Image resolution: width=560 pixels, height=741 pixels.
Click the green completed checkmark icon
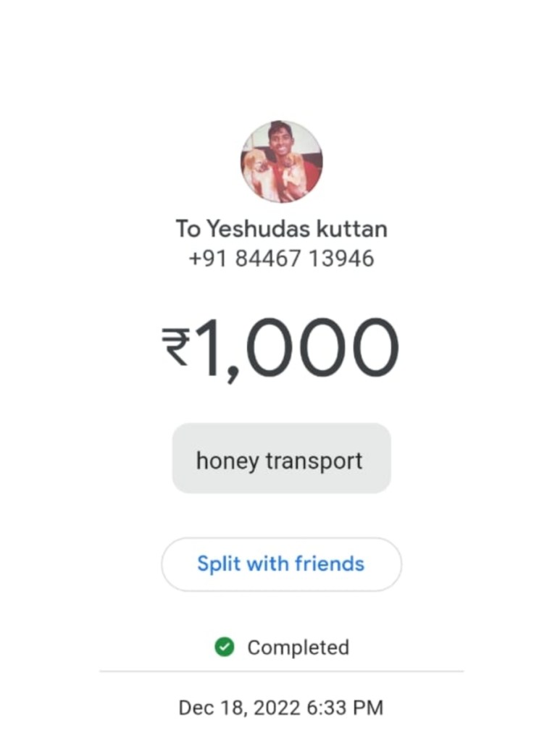[225, 647]
